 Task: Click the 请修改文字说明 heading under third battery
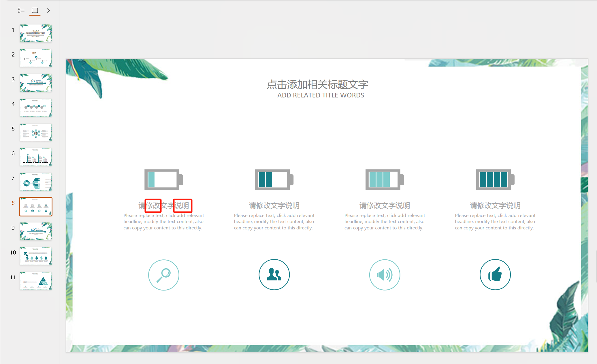pyautogui.click(x=385, y=205)
